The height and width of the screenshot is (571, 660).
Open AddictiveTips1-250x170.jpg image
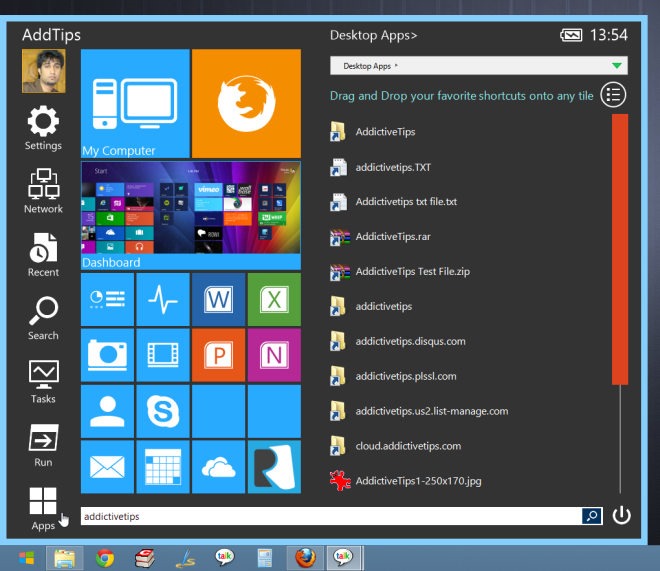[x=406, y=481]
